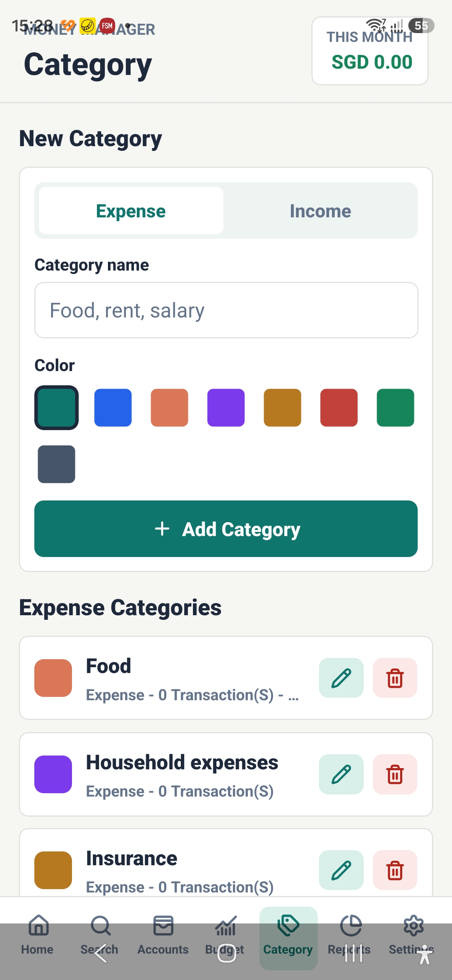Open the This Month SGD 0.00 summary
The width and height of the screenshot is (452, 980).
370,51
